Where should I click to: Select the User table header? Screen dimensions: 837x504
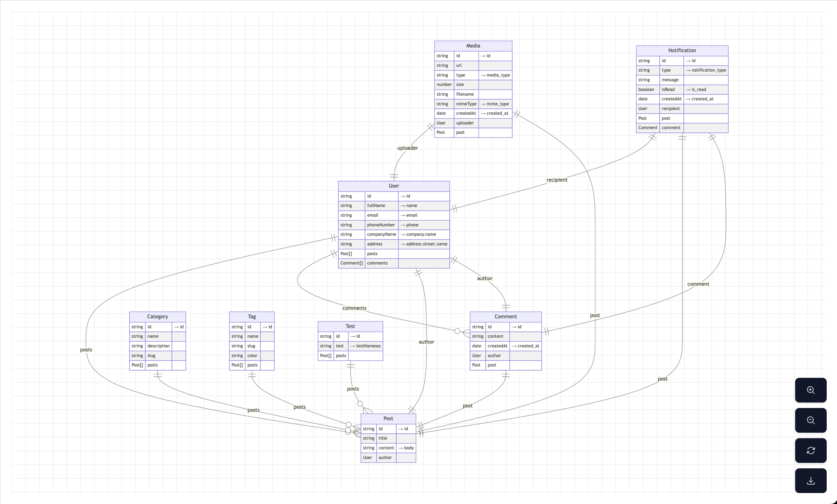point(393,186)
